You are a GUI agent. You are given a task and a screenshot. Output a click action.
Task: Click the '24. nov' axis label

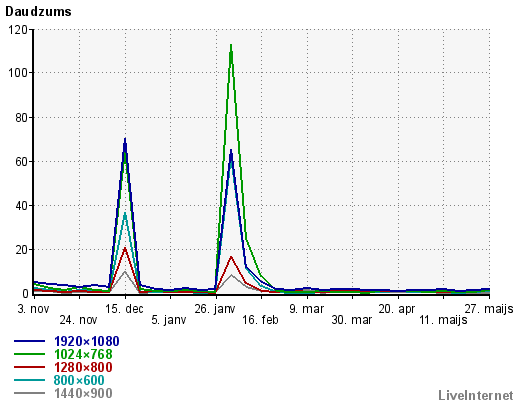coord(78,320)
